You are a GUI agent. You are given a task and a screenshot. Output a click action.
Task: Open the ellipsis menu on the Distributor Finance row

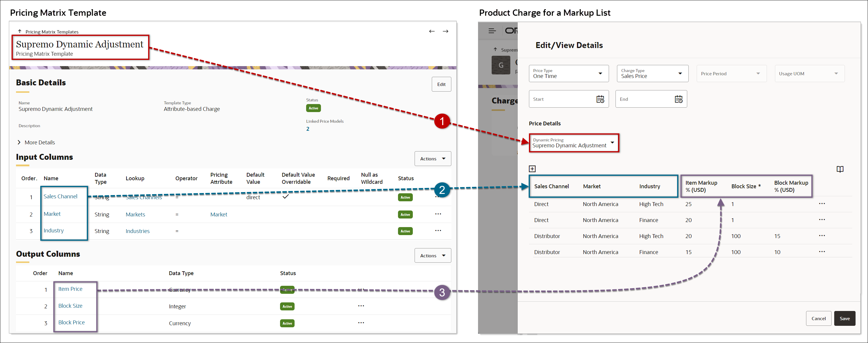coord(822,251)
